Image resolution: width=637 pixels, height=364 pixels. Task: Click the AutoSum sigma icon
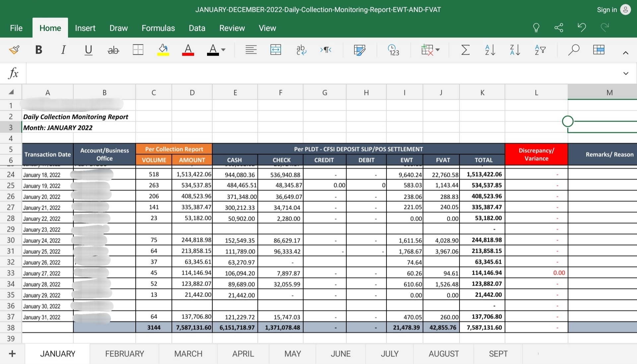[465, 50]
